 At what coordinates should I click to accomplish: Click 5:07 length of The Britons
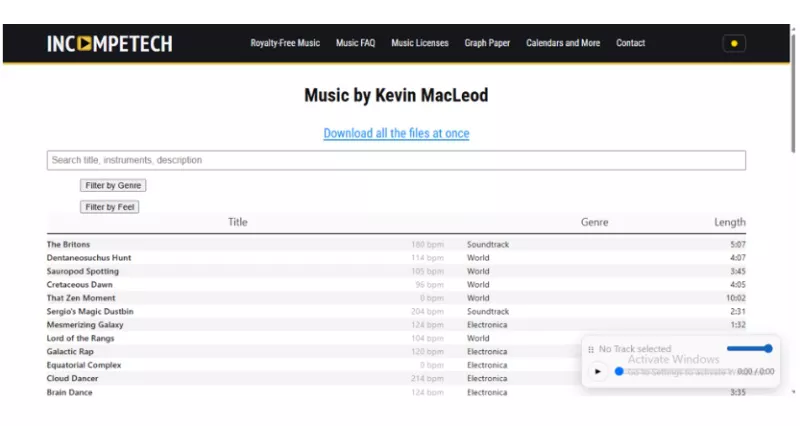(x=738, y=244)
